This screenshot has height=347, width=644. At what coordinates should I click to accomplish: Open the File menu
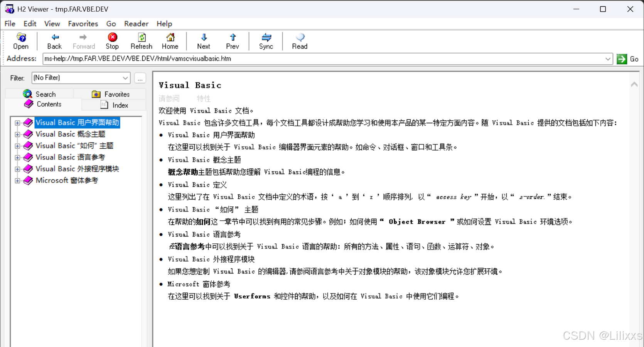(10, 23)
